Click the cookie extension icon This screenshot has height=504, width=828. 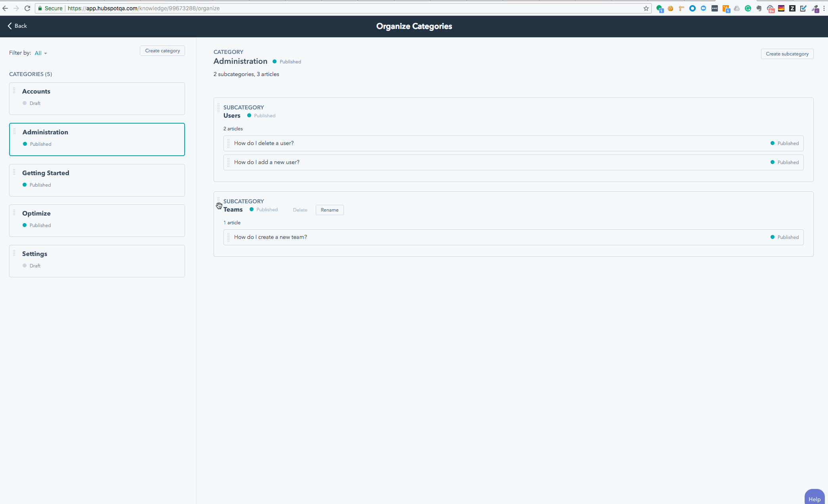(x=670, y=8)
